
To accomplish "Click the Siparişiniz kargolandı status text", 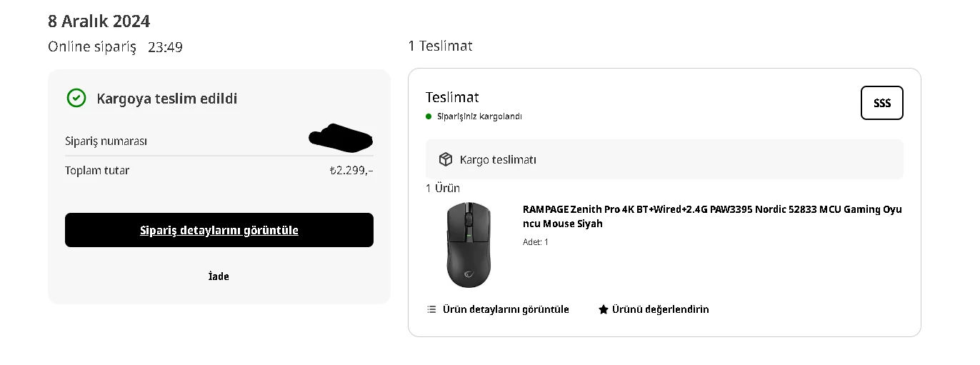I will coord(479,116).
